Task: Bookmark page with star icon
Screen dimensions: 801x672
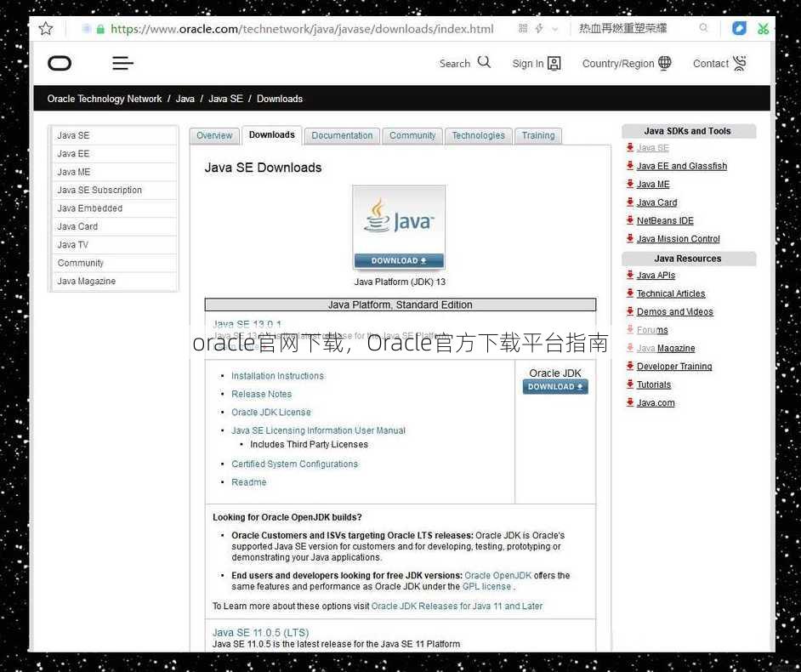Action: (46, 29)
